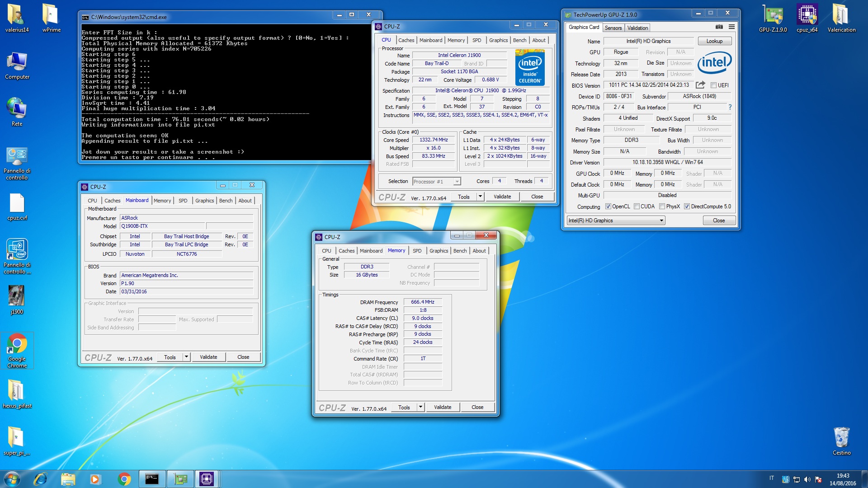The height and width of the screenshot is (488, 868).
Task: Open cpuz_x64 desktop shortcut
Action: [x=807, y=18]
